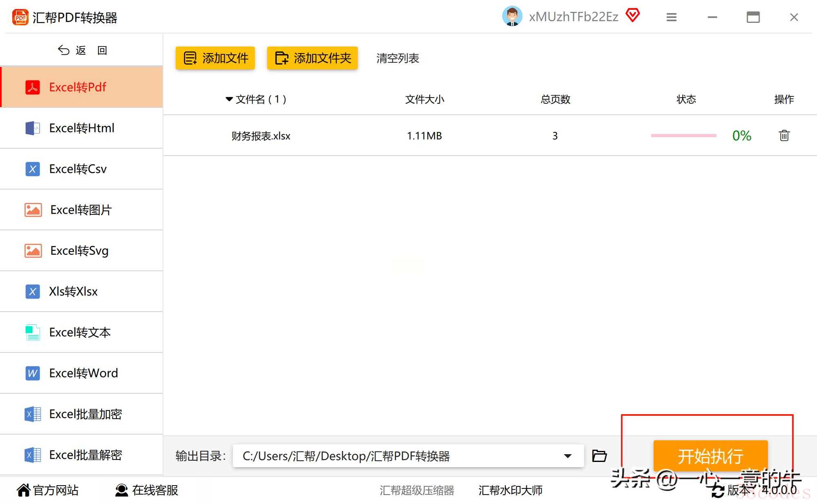Start conversion with 开始执行 button
Viewport: 817px width, 504px height.
(710, 456)
